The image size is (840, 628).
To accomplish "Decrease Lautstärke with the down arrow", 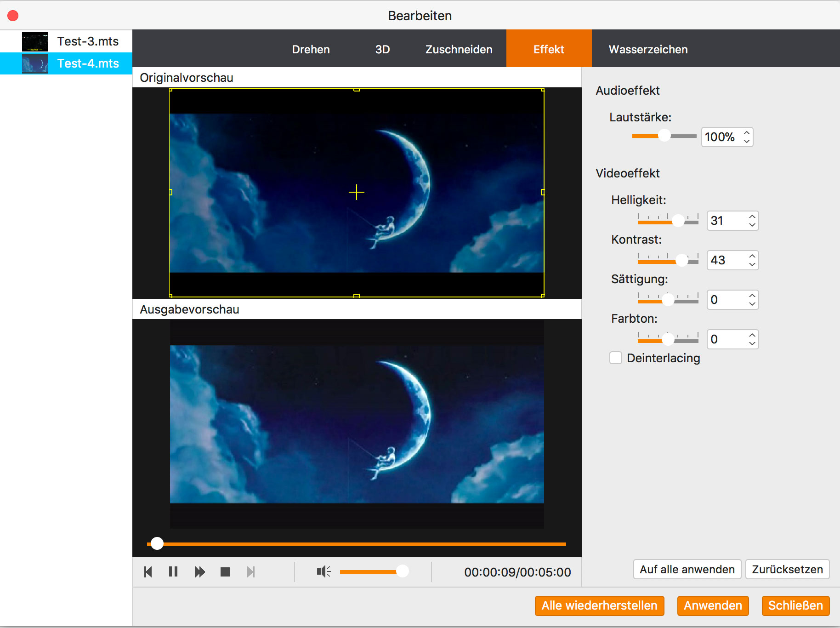I will pos(747,141).
